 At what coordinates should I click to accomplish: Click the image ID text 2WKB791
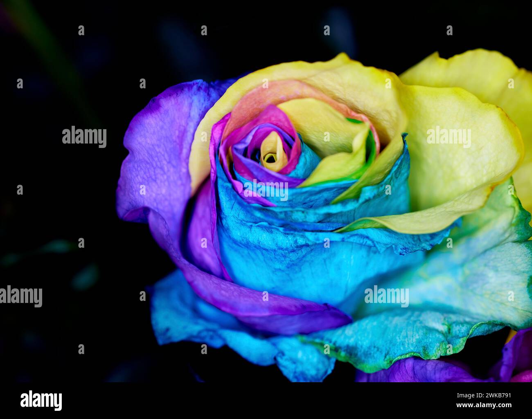point(483,396)
